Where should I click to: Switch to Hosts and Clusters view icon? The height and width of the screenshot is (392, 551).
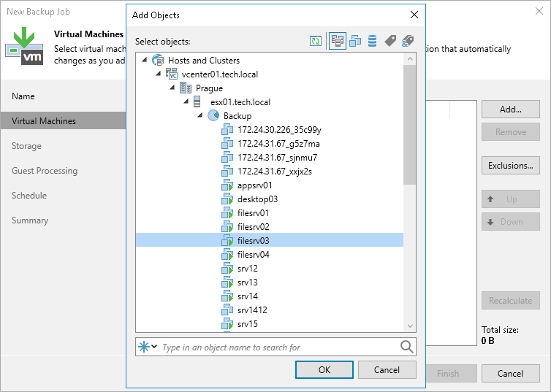coord(338,41)
